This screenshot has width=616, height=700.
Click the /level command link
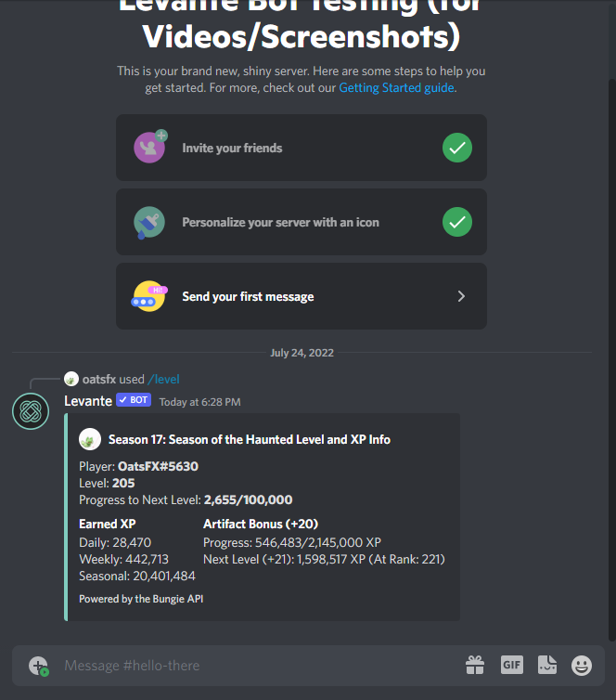click(163, 379)
